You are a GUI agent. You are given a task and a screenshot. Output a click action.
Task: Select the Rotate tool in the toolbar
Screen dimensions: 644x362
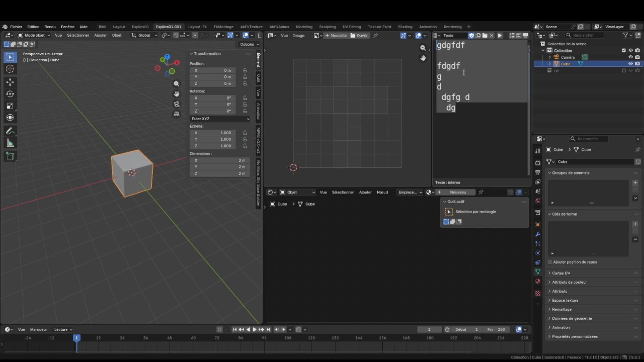pyautogui.click(x=10, y=94)
